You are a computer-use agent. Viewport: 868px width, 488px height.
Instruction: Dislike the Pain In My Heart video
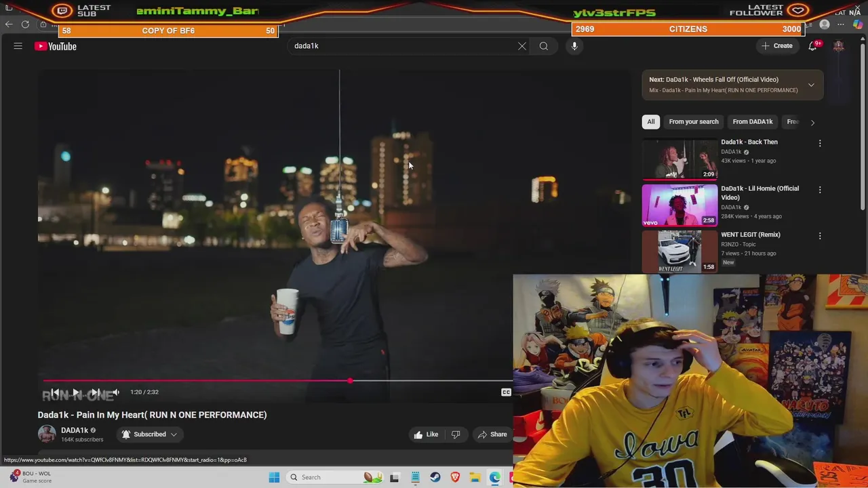pos(456,434)
